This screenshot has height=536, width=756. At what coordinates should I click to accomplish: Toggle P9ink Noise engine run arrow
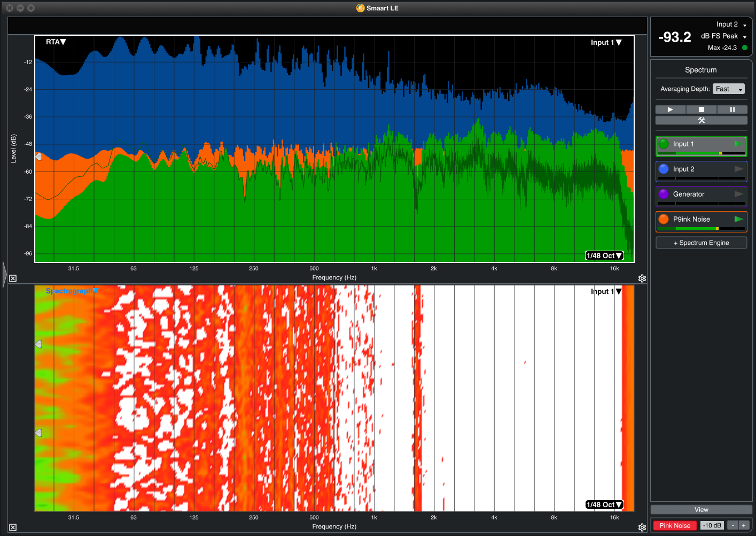[738, 219]
